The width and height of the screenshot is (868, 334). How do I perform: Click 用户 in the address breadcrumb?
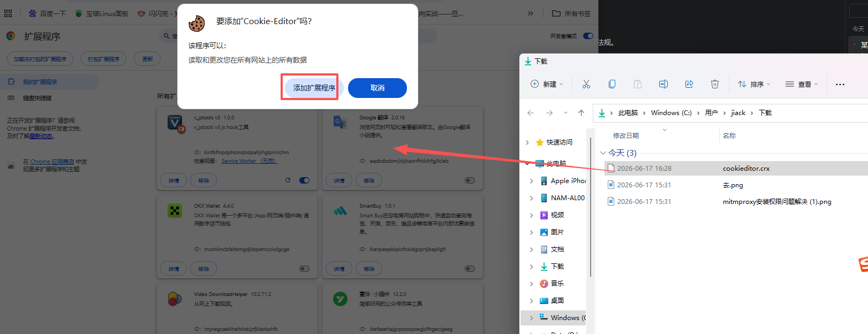point(711,112)
